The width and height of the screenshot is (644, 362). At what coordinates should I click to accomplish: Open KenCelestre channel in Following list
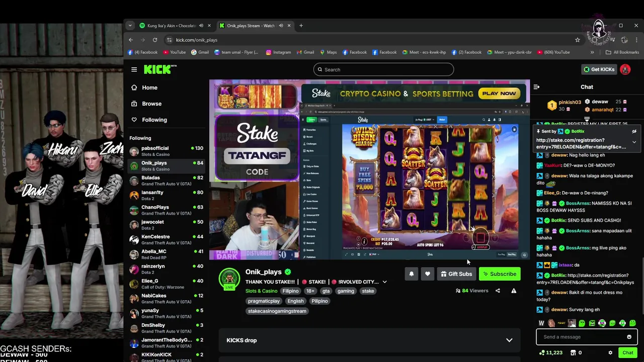pos(166,239)
